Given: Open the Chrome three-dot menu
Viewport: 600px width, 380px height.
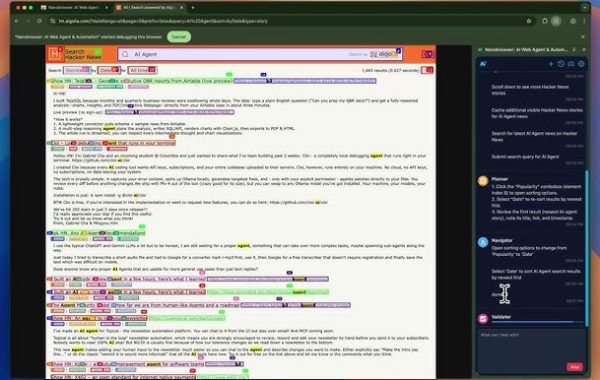Looking at the screenshot, I should pos(584,21).
